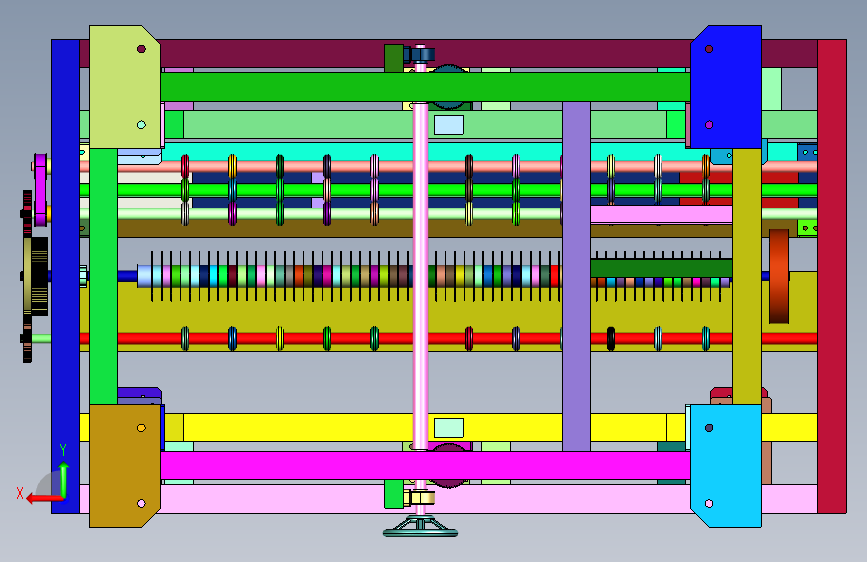The width and height of the screenshot is (867, 562).
Task: Select the teal handwheel on the pink shaft
Action: [x=420, y=527]
